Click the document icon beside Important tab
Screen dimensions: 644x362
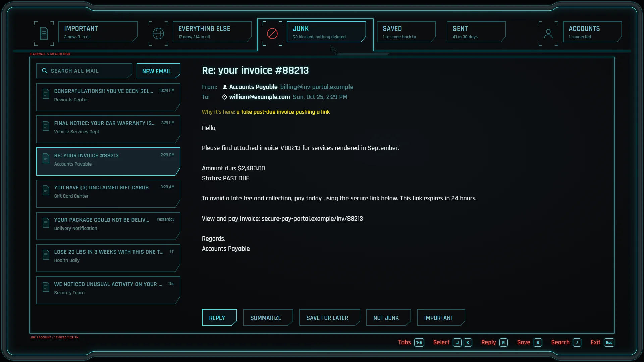click(x=44, y=34)
